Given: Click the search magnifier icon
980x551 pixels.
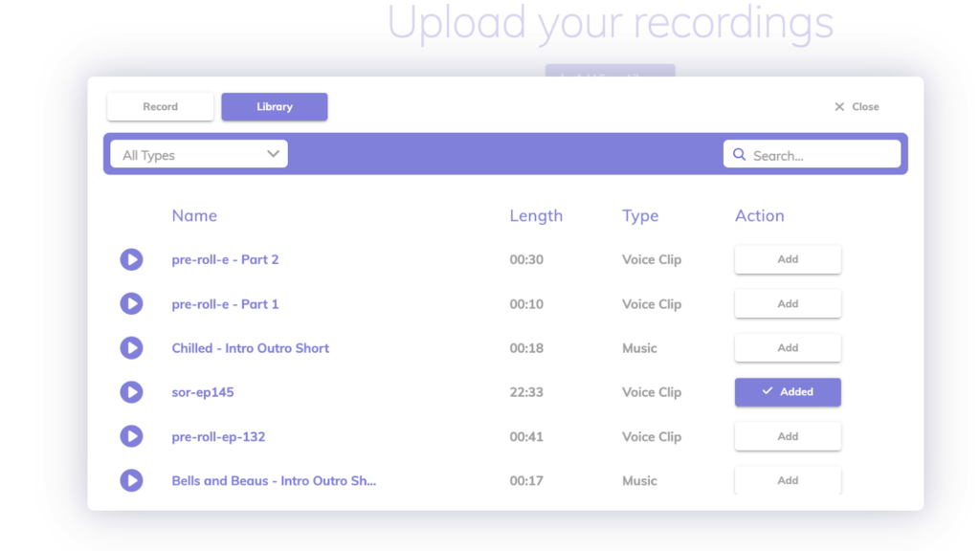Looking at the screenshot, I should click(739, 154).
